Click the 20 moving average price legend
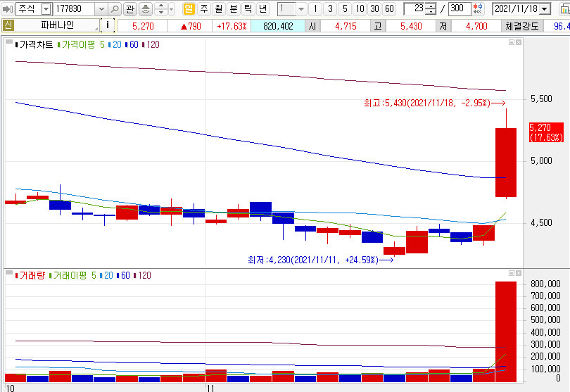 pyautogui.click(x=115, y=45)
